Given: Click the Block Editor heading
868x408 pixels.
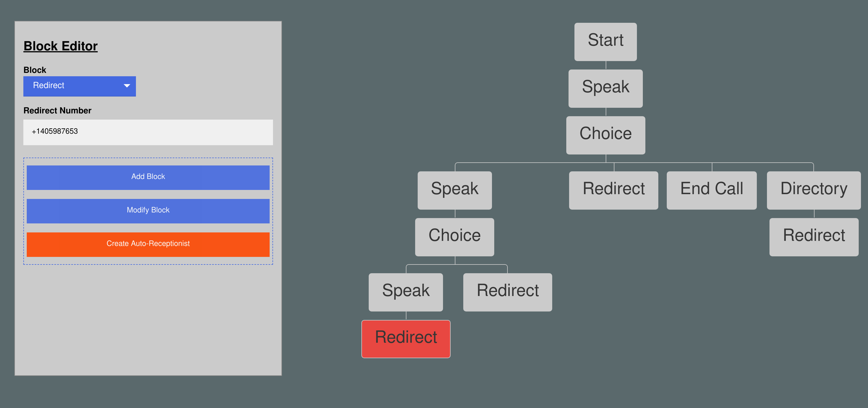Looking at the screenshot, I should click(x=61, y=46).
